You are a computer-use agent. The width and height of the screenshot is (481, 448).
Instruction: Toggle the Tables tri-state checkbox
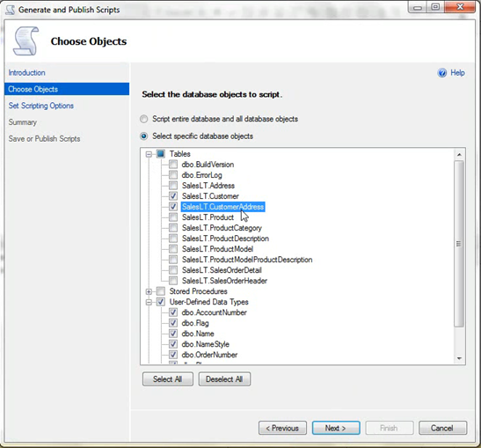[161, 154]
